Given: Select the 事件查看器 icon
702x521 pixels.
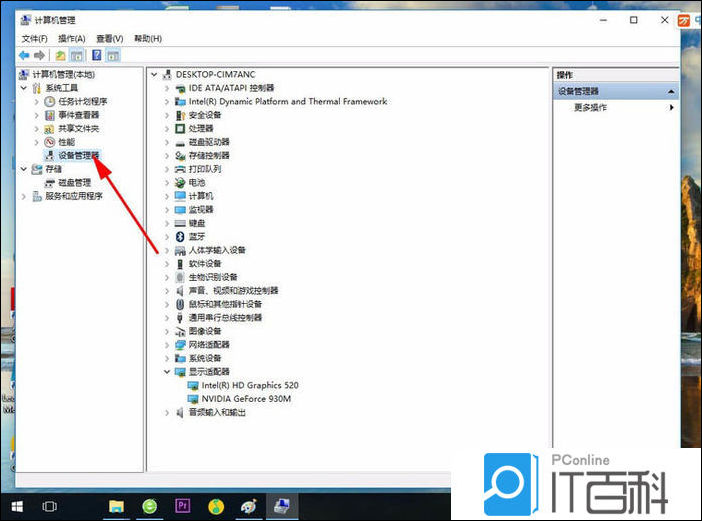Looking at the screenshot, I should click(x=50, y=115).
